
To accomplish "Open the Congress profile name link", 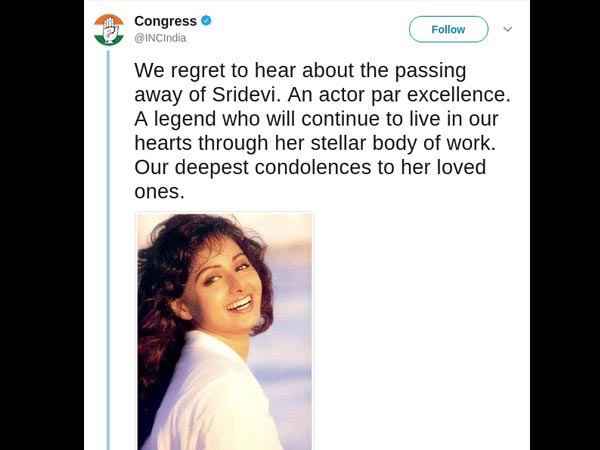I will pyautogui.click(x=165, y=20).
